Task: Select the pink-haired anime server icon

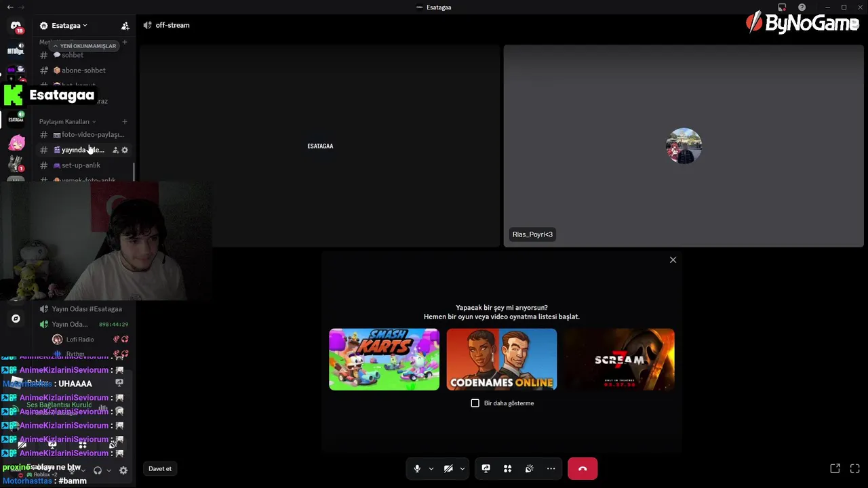Action: (16, 143)
